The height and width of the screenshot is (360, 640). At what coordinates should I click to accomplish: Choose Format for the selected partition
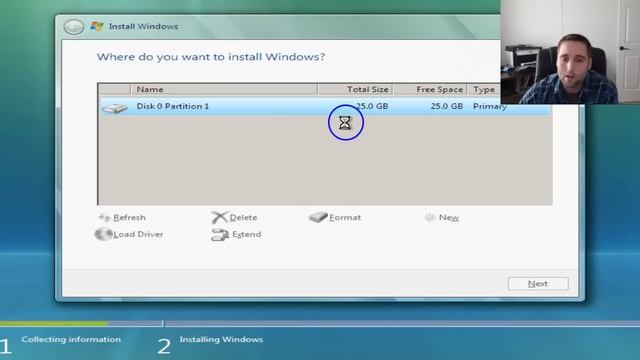[x=345, y=218]
